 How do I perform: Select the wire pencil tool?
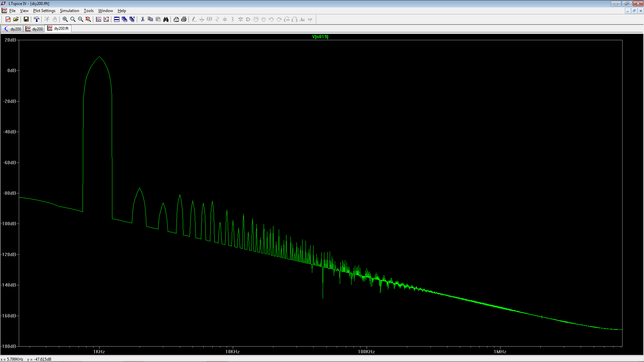(x=194, y=19)
